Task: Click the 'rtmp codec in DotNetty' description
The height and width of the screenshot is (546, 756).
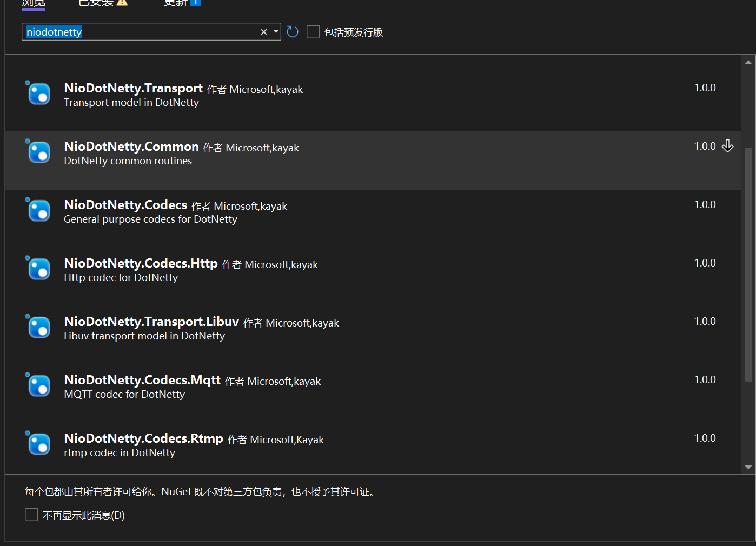Action: point(120,453)
